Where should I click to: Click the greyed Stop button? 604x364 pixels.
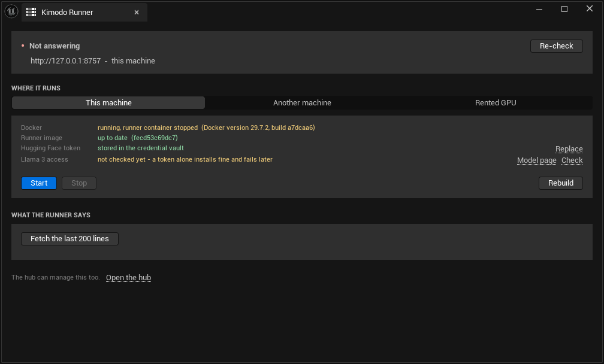point(79,183)
